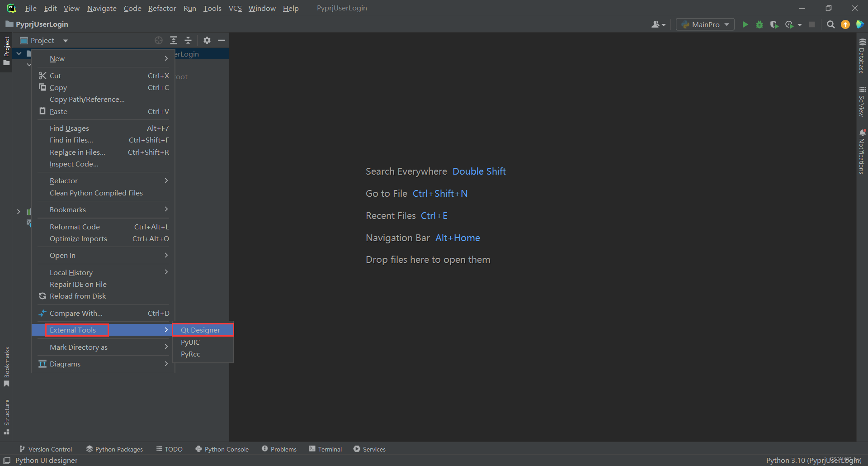The height and width of the screenshot is (466, 868).
Task: Click the Expand All icon in Project panel
Action: [x=174, y=40]
